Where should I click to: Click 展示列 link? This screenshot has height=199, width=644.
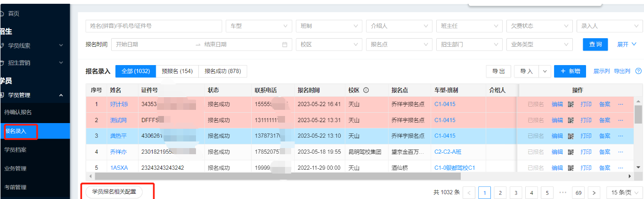(x=602, y=71)
